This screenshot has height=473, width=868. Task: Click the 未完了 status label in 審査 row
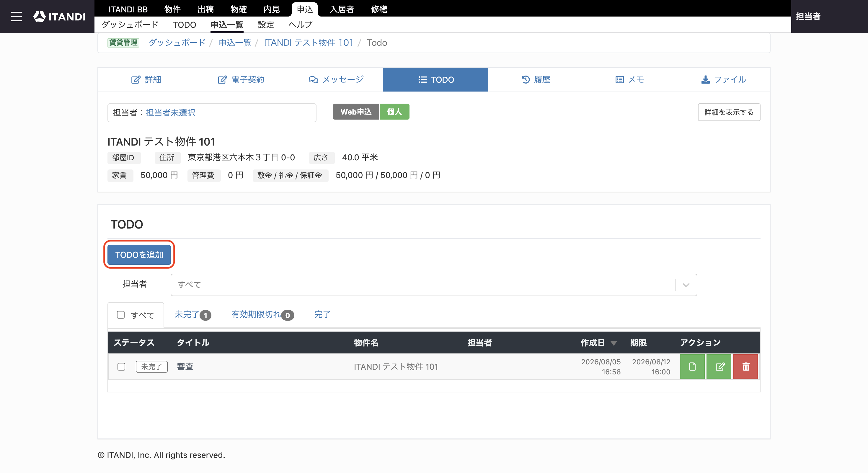tap(152, 366)
